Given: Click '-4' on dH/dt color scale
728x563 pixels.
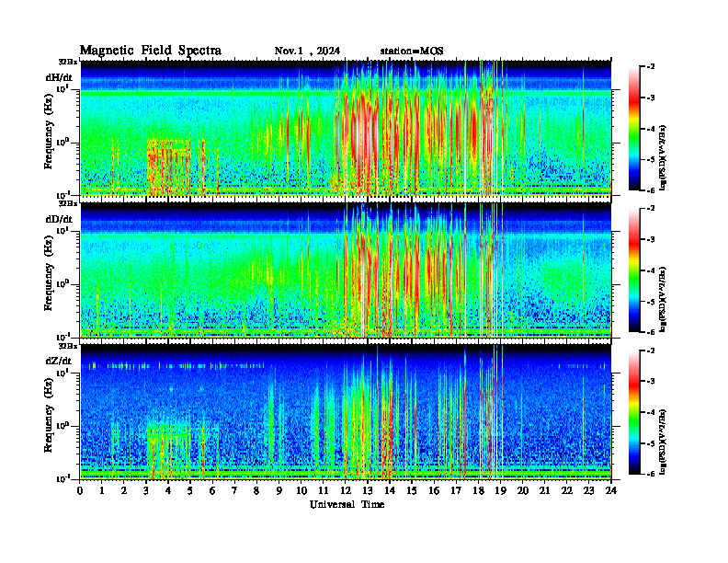Looking at the screenshot, I should tap(651, 129).
